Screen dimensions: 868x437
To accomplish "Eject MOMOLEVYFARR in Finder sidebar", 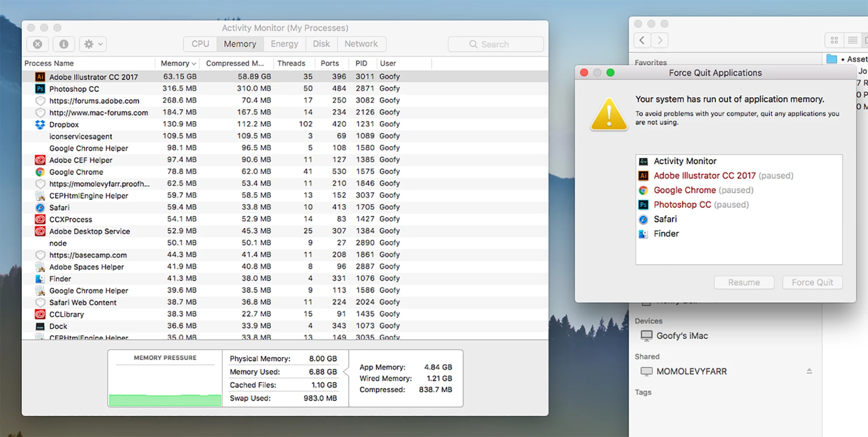I will click(809, 371).
